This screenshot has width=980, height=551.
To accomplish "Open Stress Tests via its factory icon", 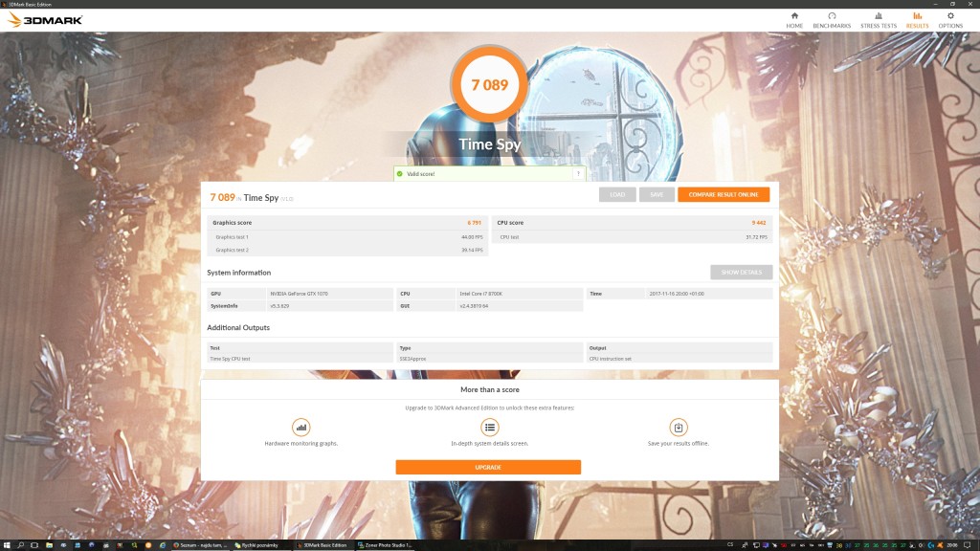I will 880,19.
